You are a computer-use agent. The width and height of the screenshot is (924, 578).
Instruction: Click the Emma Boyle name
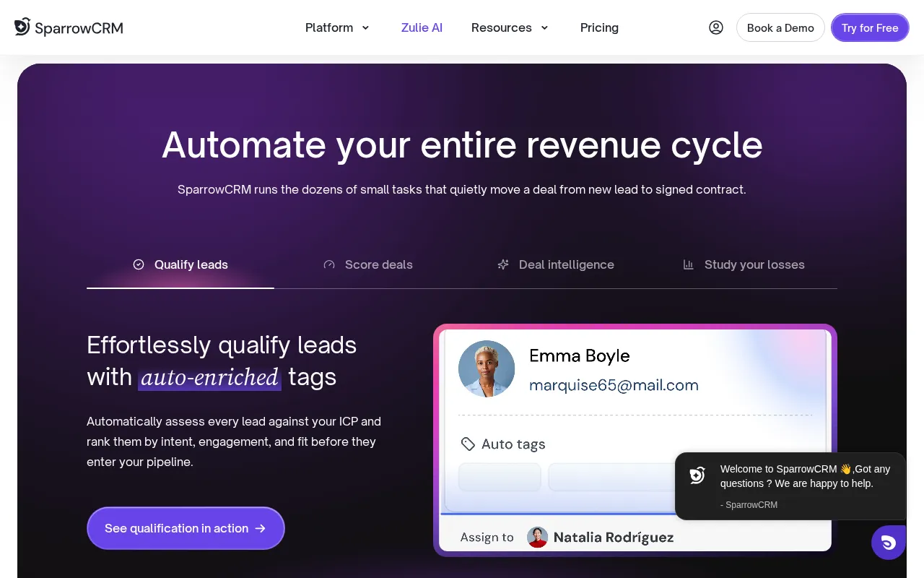pos(580,355)
